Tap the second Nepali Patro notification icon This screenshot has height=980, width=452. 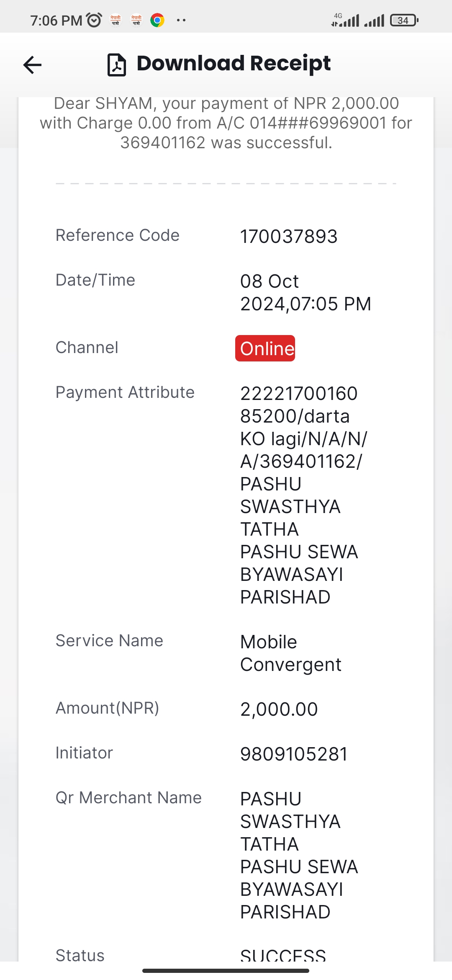[136, 20]
